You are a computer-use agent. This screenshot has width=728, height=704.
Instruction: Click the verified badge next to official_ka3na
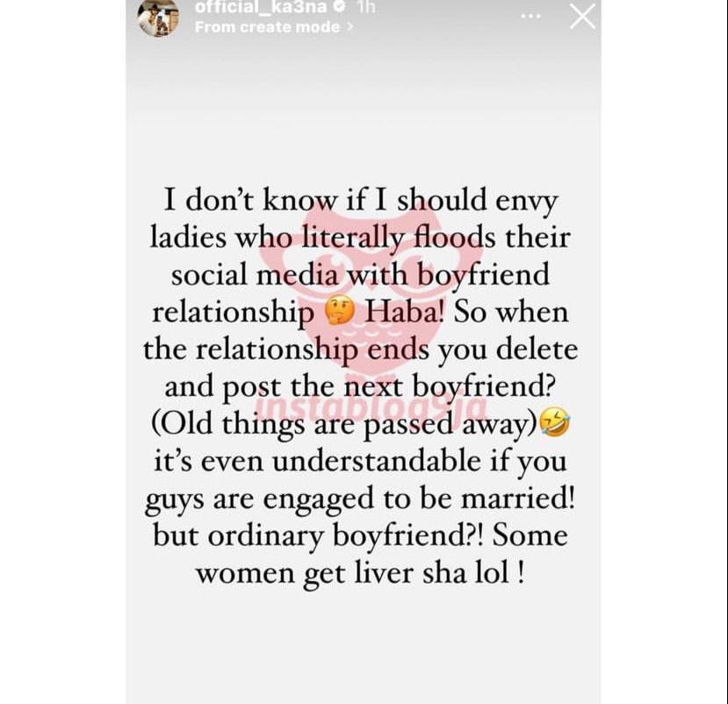pyautogui.click(x=341, y=6)
